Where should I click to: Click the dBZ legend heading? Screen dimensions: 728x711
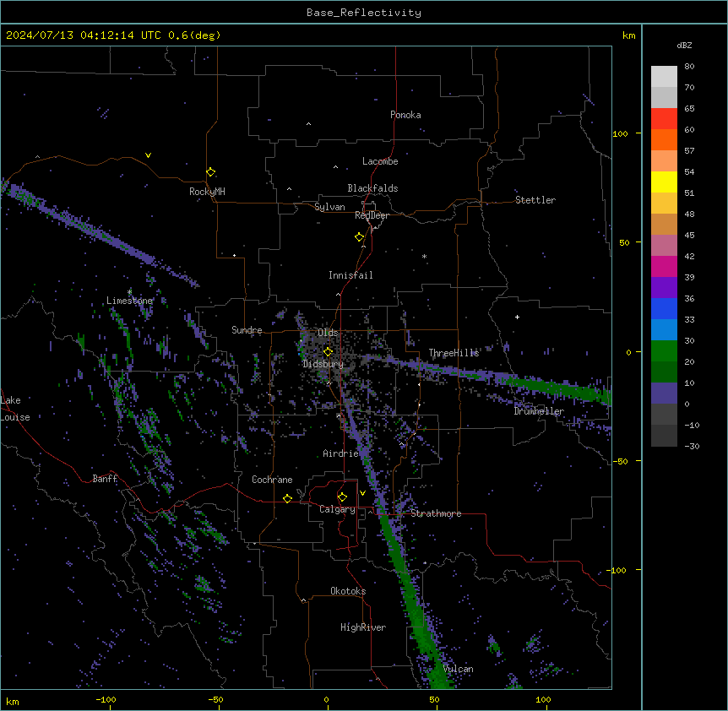684,45
